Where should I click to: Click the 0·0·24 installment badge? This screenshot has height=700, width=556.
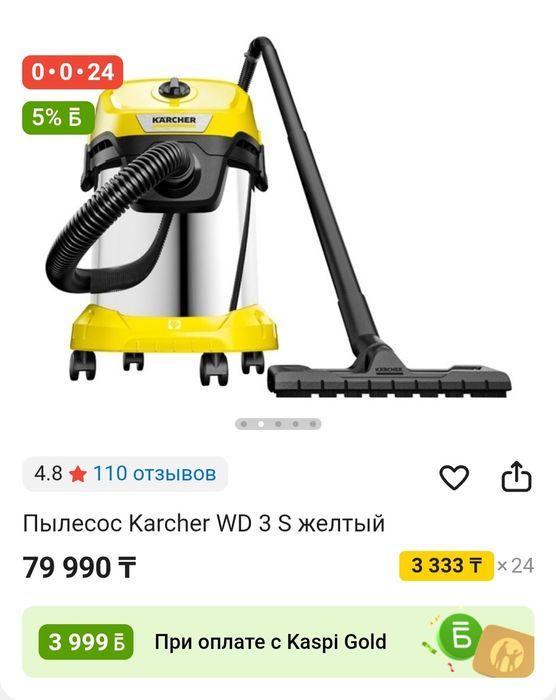[72, 72]
